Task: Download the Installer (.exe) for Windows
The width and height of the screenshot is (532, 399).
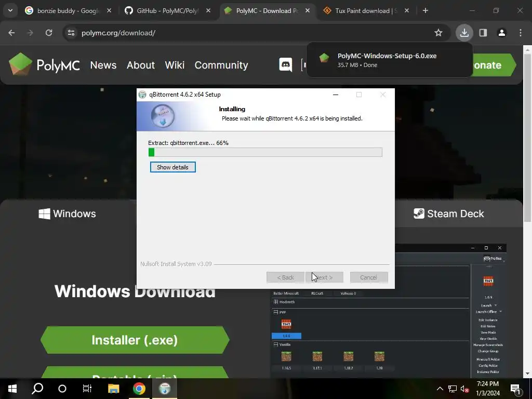Action: tap(135, 340)
